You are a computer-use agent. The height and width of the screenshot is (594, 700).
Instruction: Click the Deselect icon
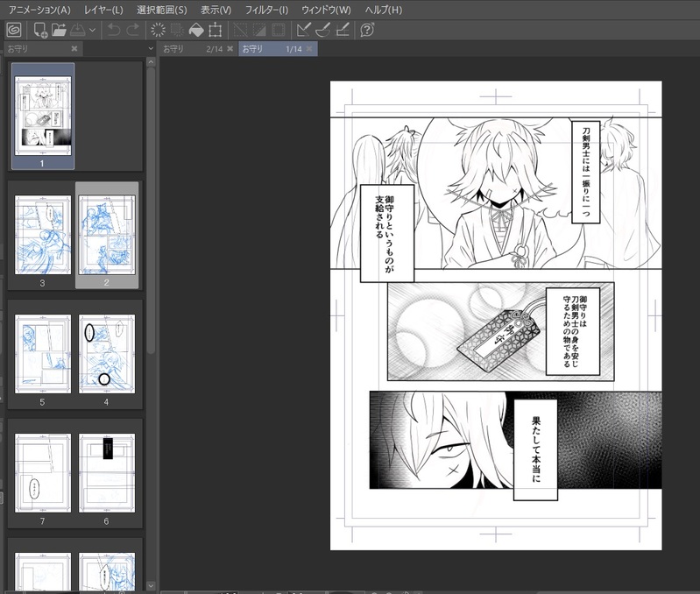[x=241, y=31]
